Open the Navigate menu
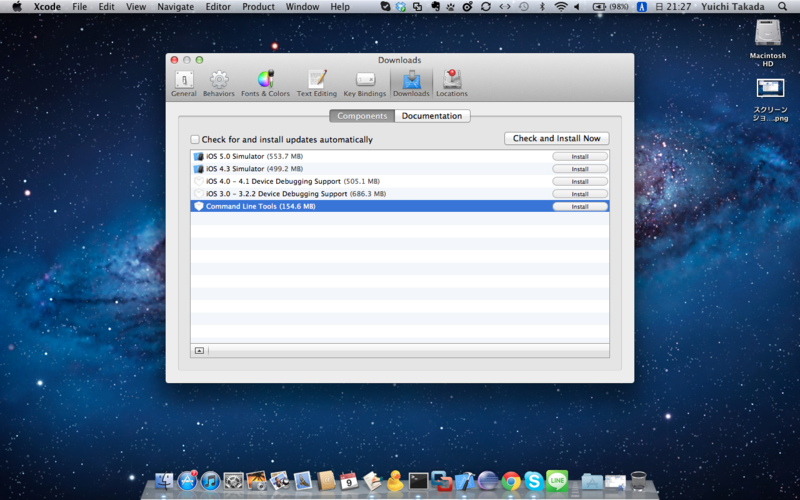This screenshot has height=500, width=800. (176, 7)
